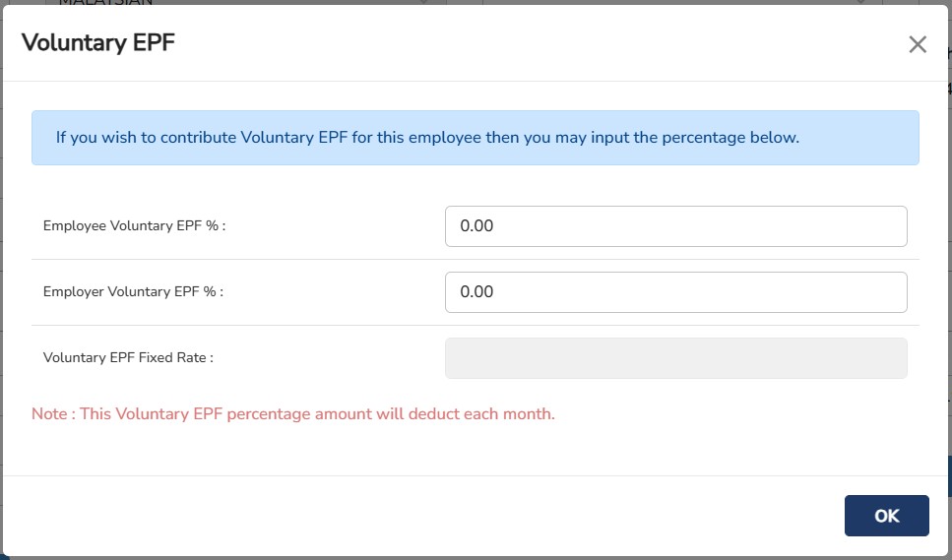This screenshot has width=952, height=560.
Task: Click the blue information banner text
Action: click(427, 138)
